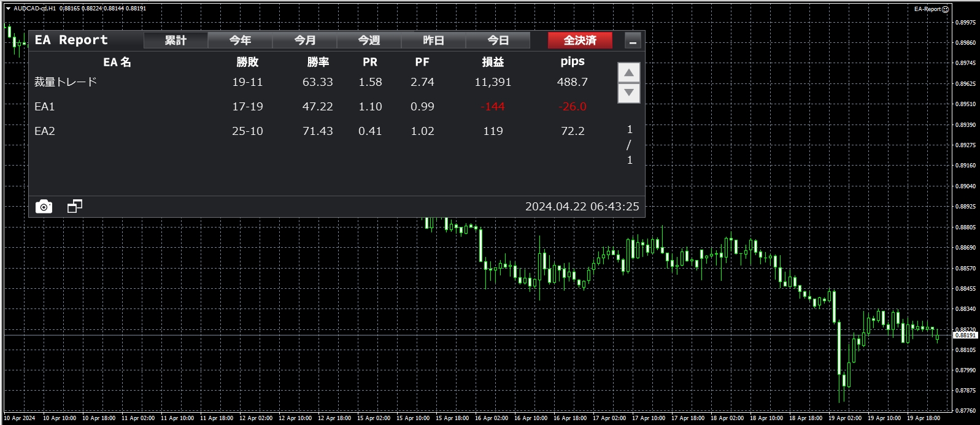Click PF value 2.74
980x425 pixels.
pos(422,82)
